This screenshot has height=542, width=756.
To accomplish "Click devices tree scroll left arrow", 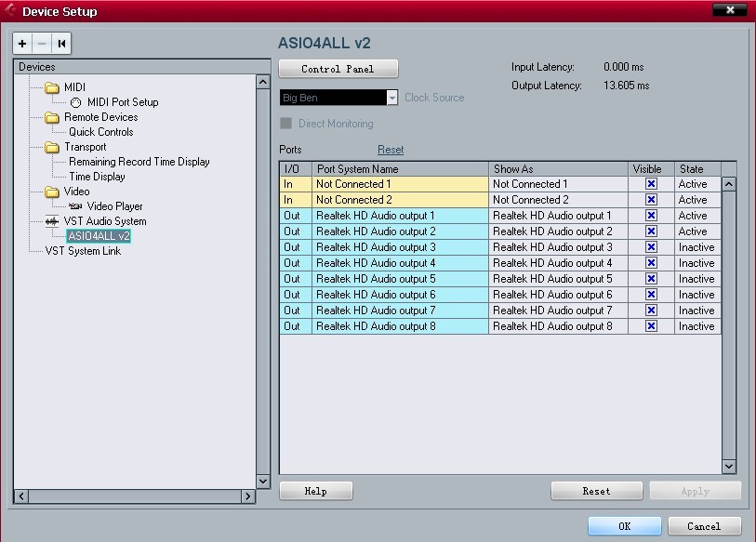I will 21,496.
